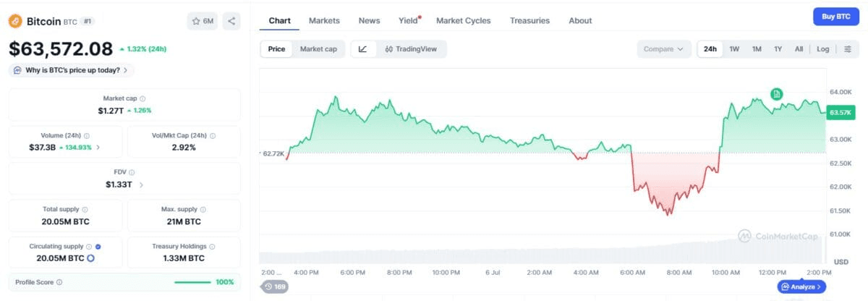This screenshot has height=301, width=868.
Task: Toggle the Log scale option
Action: click(x=823, y=49)
